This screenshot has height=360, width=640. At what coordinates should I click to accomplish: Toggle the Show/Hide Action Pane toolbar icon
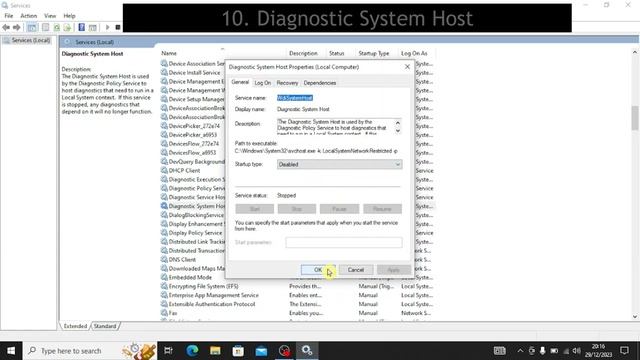[93, 27]
